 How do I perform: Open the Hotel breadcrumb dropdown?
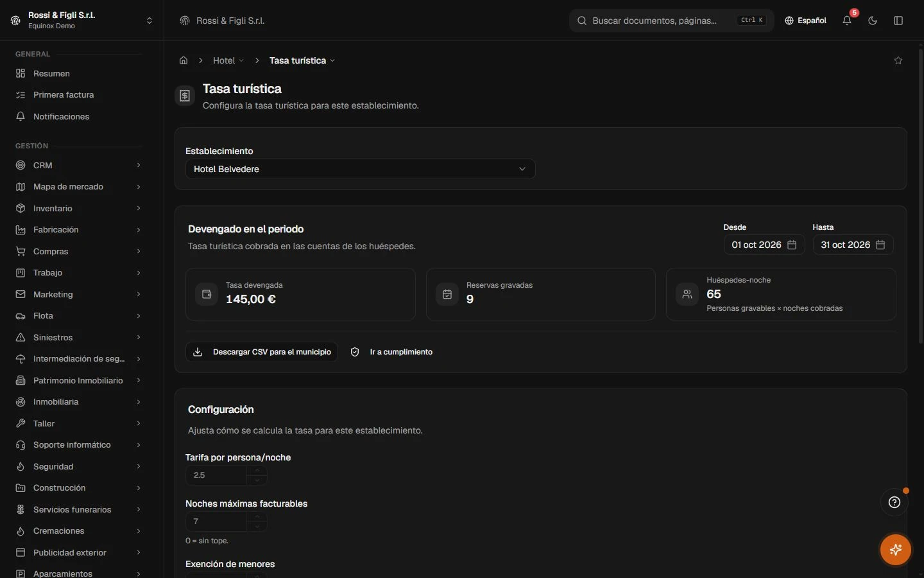point(228,60)
